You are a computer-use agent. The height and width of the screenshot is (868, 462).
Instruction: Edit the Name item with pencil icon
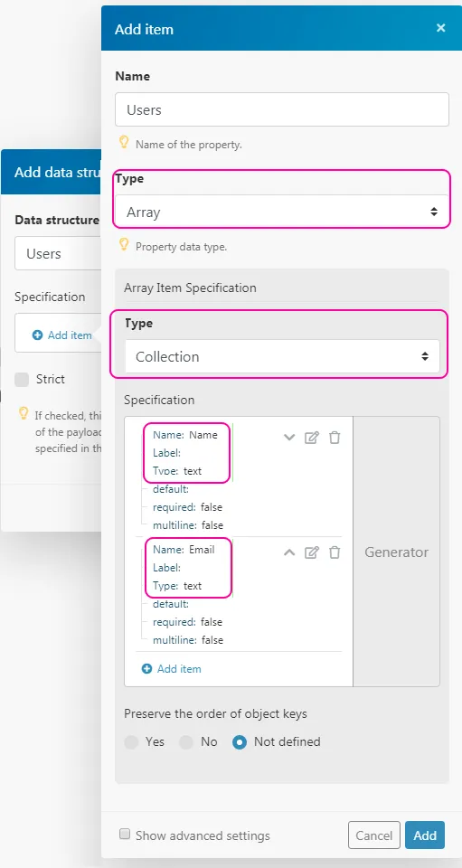coord(312,438)
